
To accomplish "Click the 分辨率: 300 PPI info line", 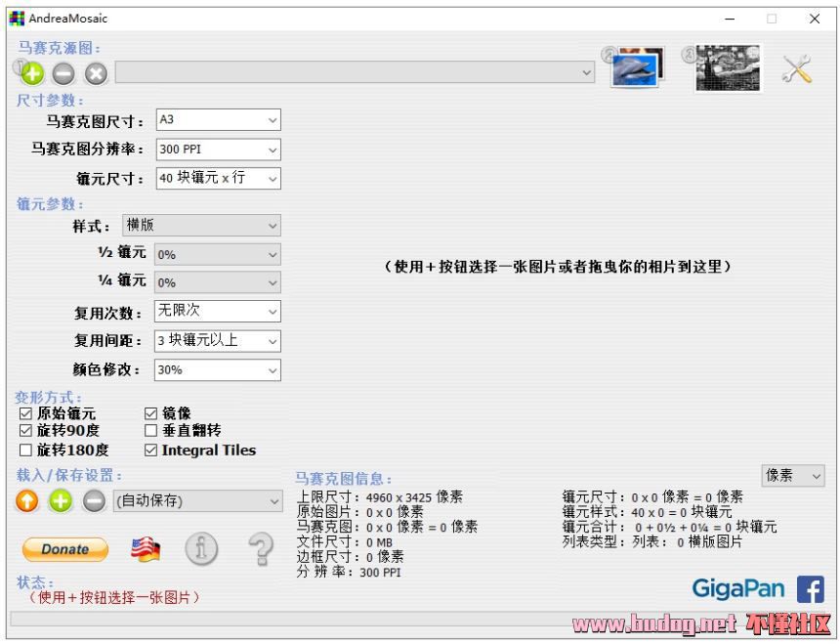I will click(x=349, y=572).
